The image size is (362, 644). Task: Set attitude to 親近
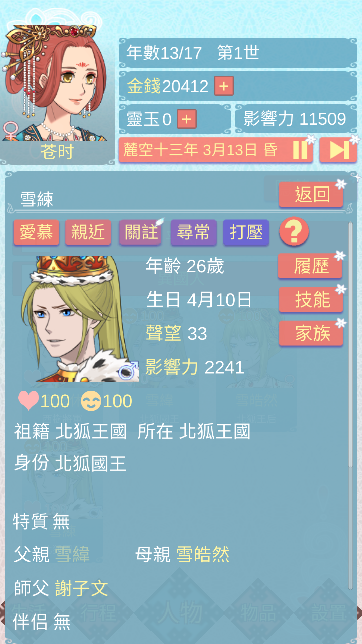[x=88, y=232]
